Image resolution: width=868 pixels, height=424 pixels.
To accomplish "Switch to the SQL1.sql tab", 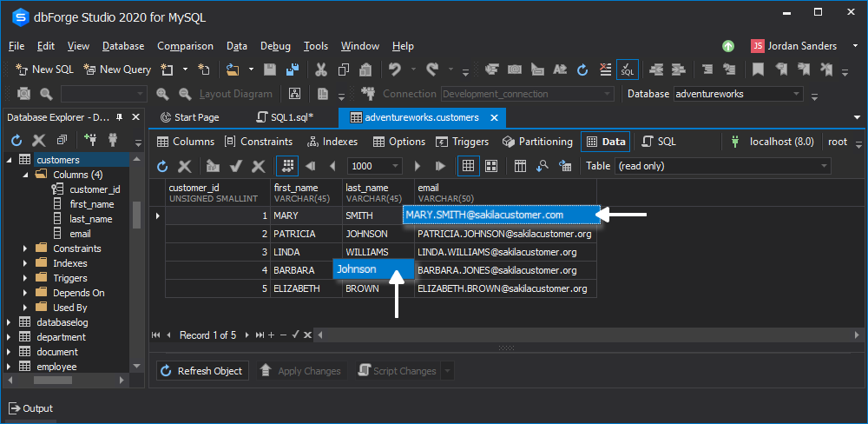I will (286, 117).
